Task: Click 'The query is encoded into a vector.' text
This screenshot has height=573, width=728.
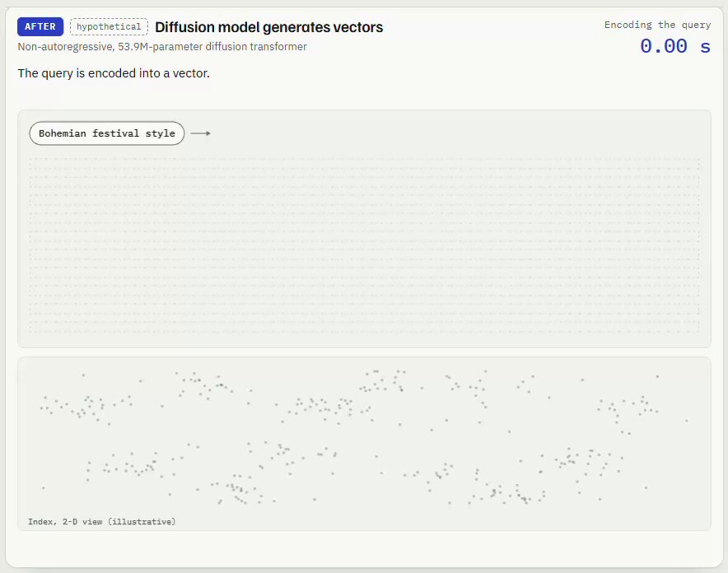Action: tap(114, 73)
